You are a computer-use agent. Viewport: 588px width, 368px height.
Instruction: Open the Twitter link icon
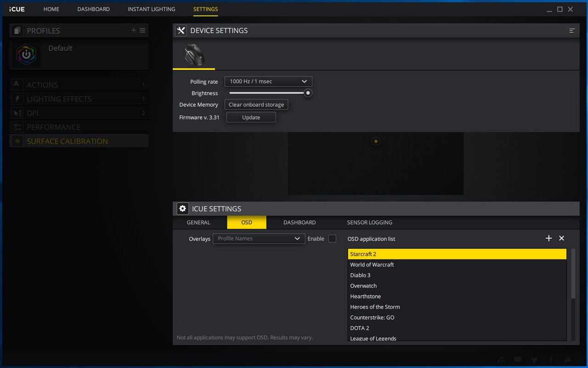[534, 360]
